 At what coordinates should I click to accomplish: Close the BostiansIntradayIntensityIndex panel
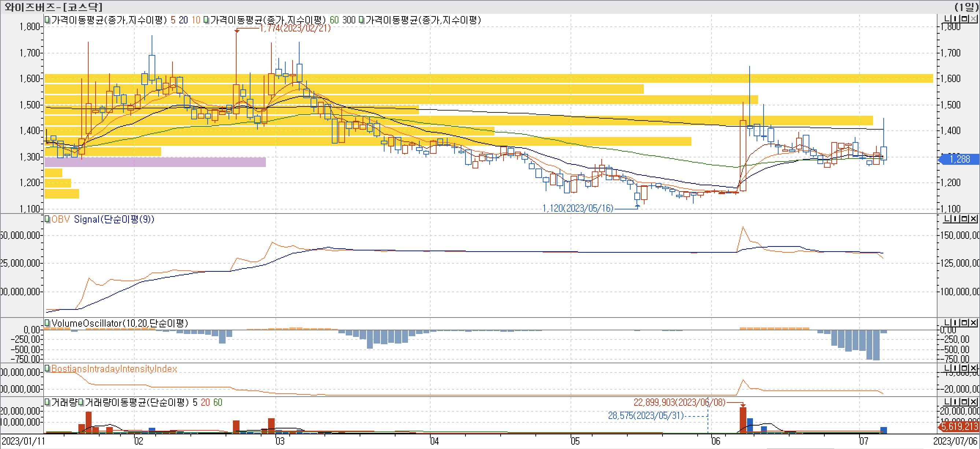pyautogui.click(x=973, y=368)
